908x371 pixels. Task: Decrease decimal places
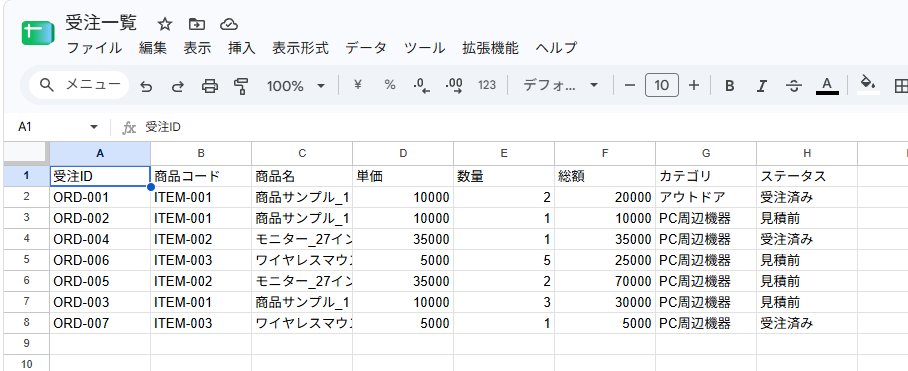(422, 86)
